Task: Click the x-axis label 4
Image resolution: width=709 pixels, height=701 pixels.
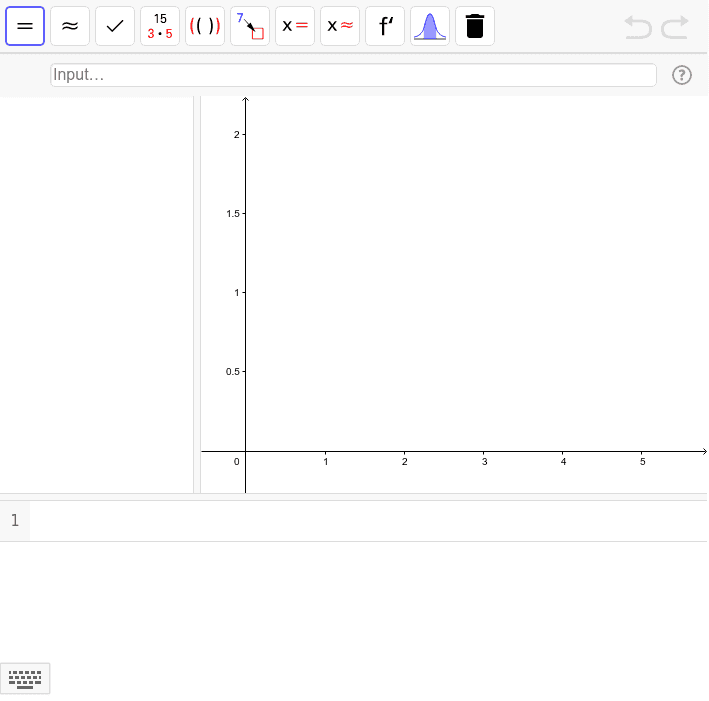Action: 563,462
